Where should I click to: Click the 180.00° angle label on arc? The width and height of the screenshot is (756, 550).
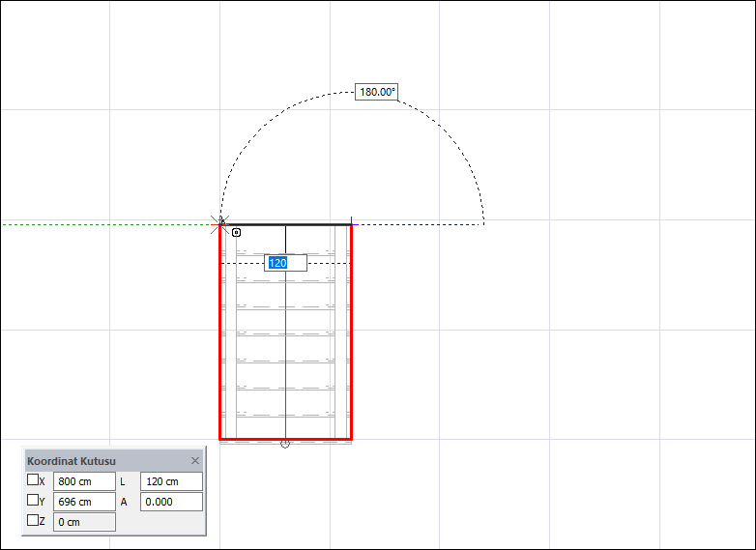click(x=377, y=92)
